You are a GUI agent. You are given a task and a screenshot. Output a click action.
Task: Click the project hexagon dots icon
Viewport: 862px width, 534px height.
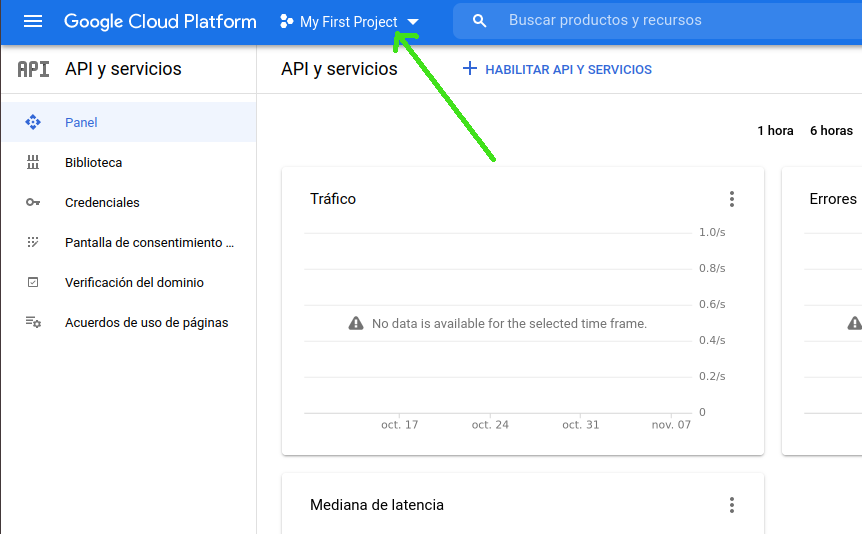pos(286,21)
